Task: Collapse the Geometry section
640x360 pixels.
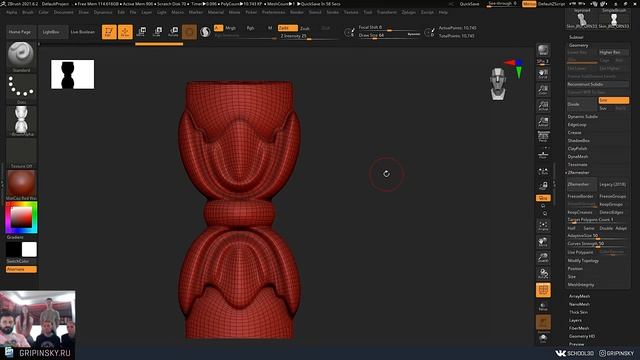Action: [x=578, y=45]
